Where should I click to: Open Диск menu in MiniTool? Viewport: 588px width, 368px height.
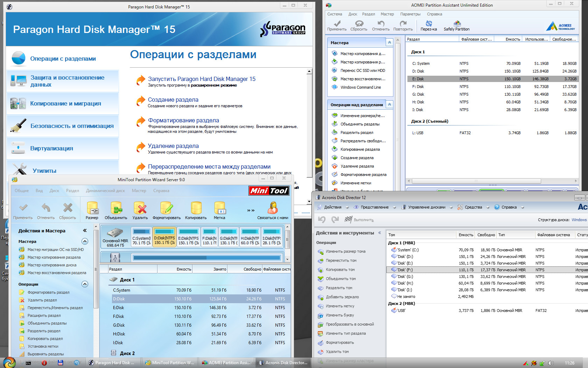[x=54, y=191]
